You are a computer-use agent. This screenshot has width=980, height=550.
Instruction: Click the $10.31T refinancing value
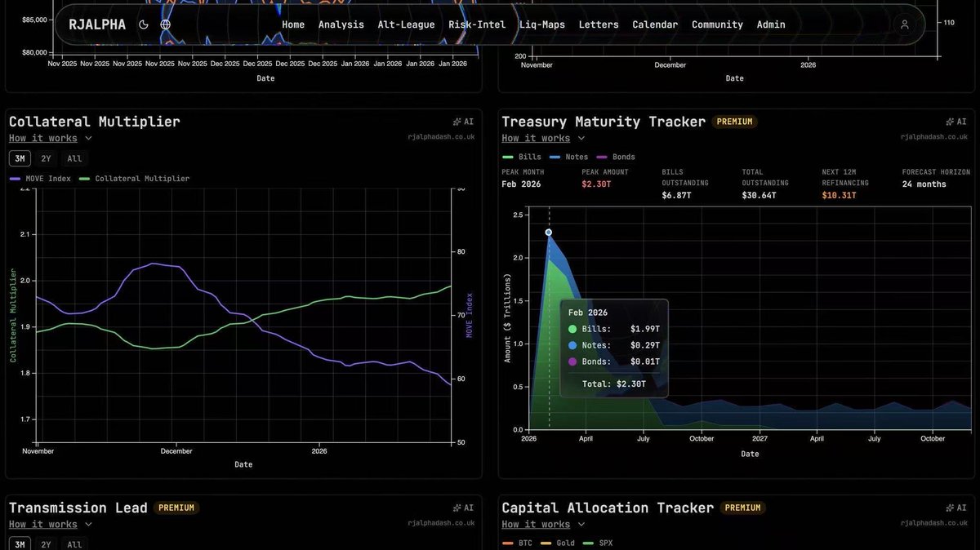click(x=839, y=196)
